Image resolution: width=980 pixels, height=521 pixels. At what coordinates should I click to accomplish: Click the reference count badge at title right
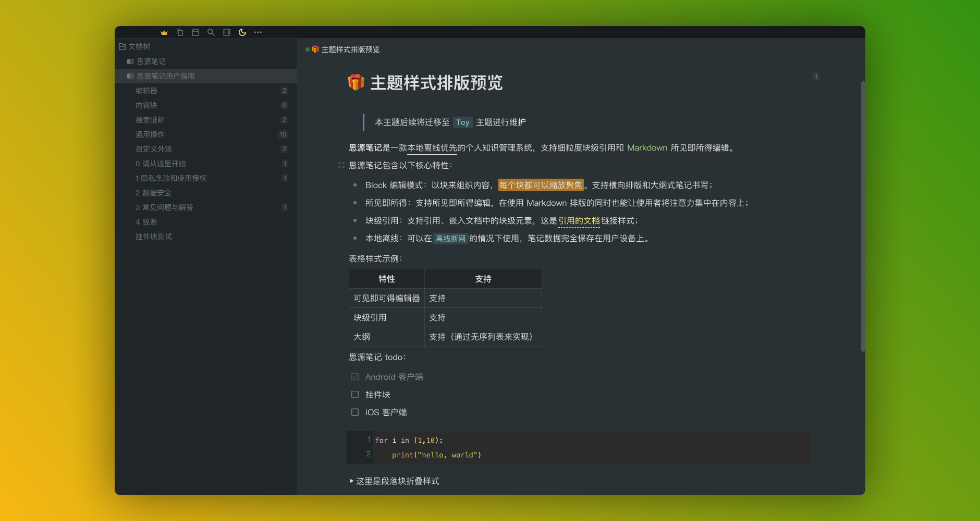(x=816, y=77)
